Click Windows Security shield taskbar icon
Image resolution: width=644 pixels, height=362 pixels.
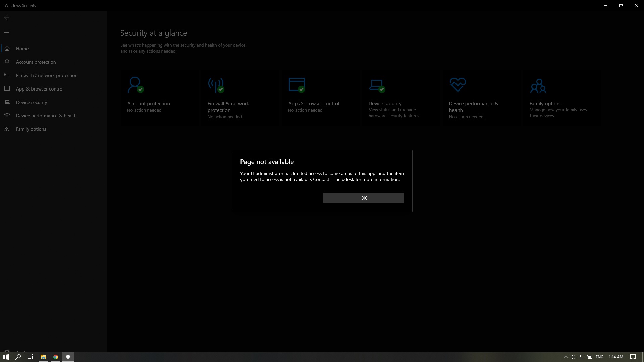[x=68, y=357]
